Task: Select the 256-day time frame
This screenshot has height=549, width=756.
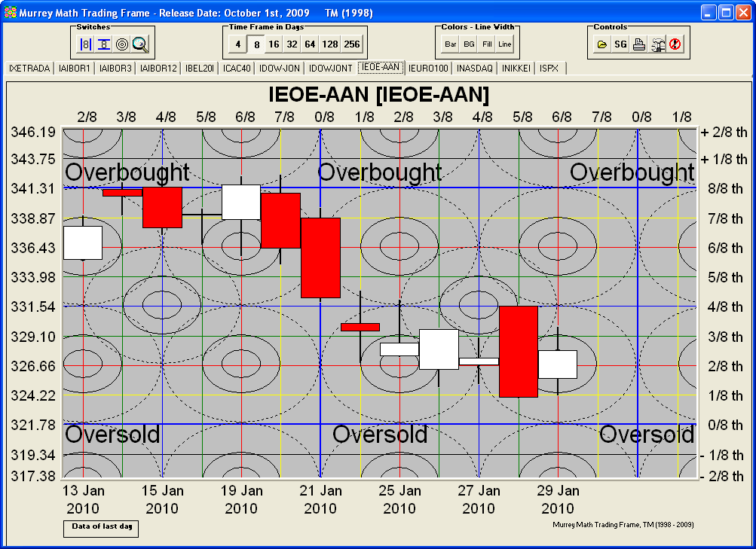Action: pos(352,44)
